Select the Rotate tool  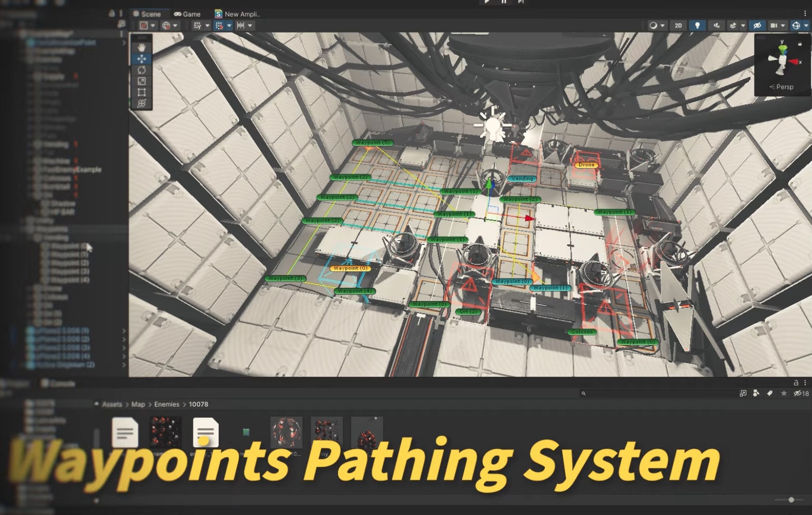[142, 70]
